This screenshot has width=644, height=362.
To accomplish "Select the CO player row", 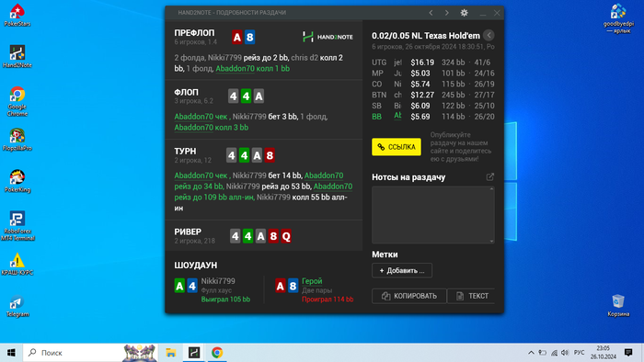I will [x=433, y=84].
